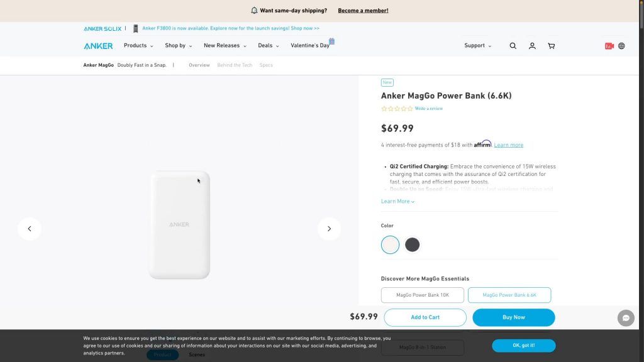Select MagGo Power Bank 6.6K option
The image size is (644, 362).
pyautogui.click(x=509, y=295)
